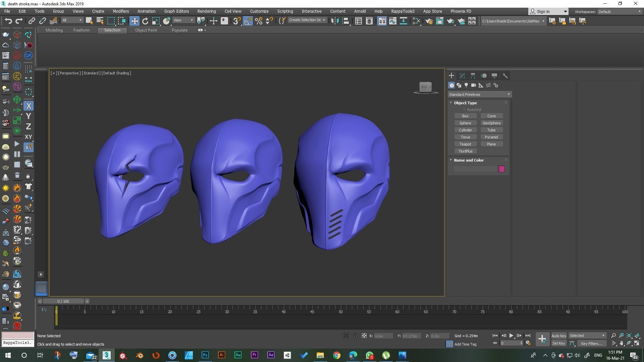Open the Schematic View icon

click(x=404, y=21)
